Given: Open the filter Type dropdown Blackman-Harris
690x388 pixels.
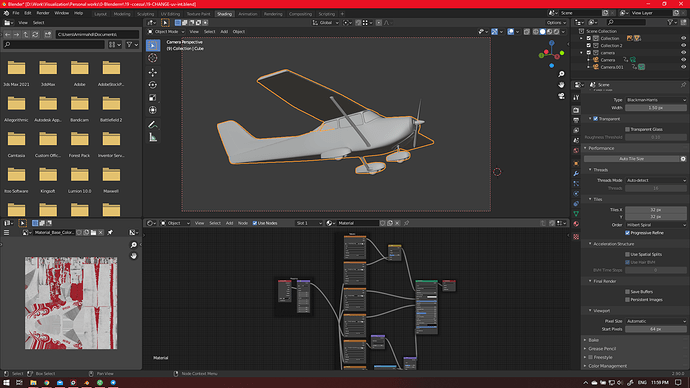Looking at the screenshot, I should pos(656,100).
